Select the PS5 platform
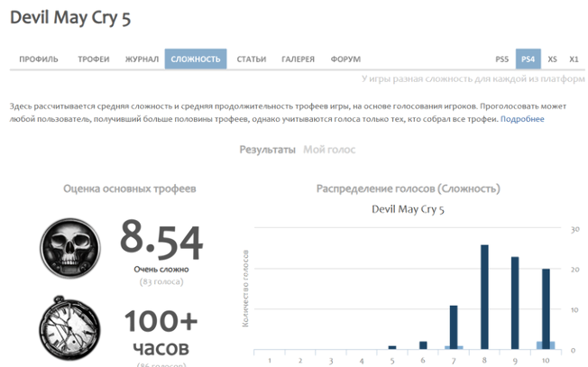The height and width of the screenshot is (367, 588). point(501,60)
